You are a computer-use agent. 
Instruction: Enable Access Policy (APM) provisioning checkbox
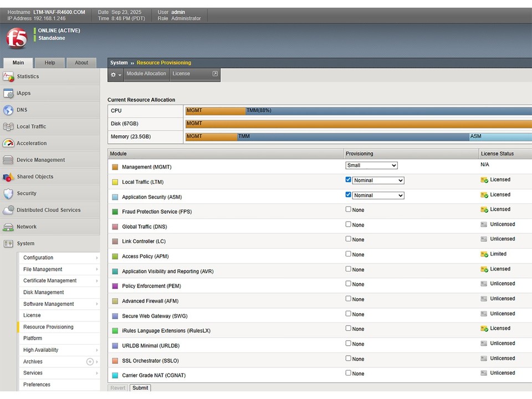(x=348, y=254)
